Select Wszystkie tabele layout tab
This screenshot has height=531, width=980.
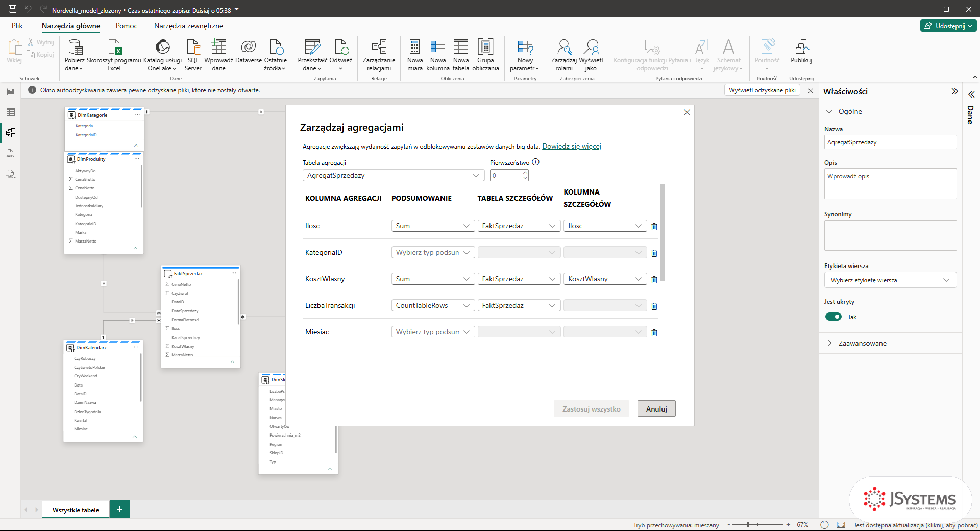point(76,510)
